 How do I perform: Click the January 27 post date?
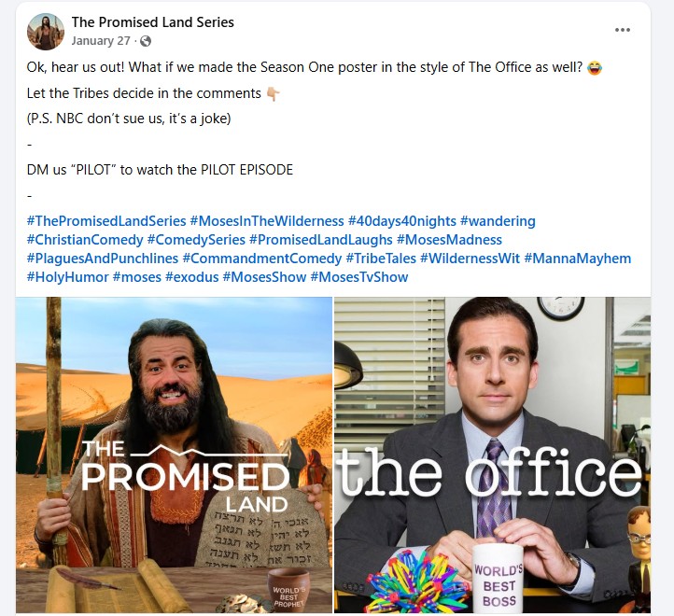(x=101, y=41)
